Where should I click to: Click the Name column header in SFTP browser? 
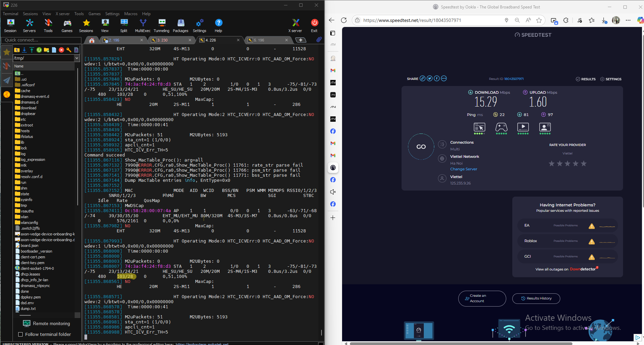pos(44,66)
